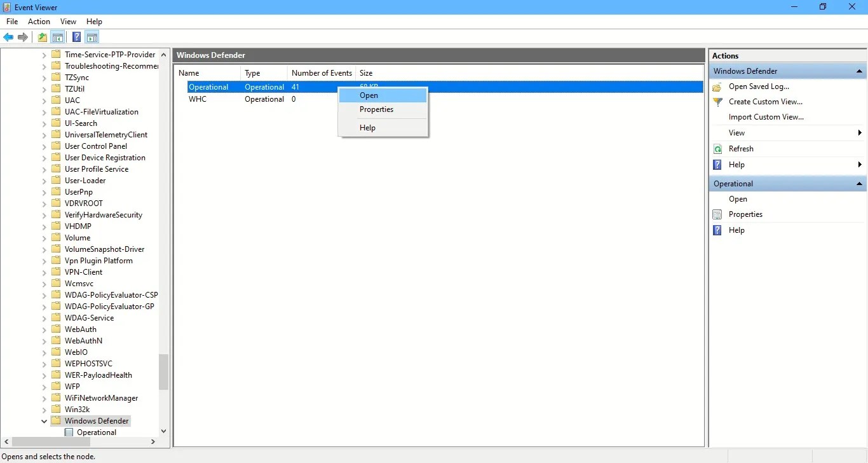Toggle the console tree pane visibility
Image resolution: width=868 pixels, height=463 pixels.
(58, 37)
